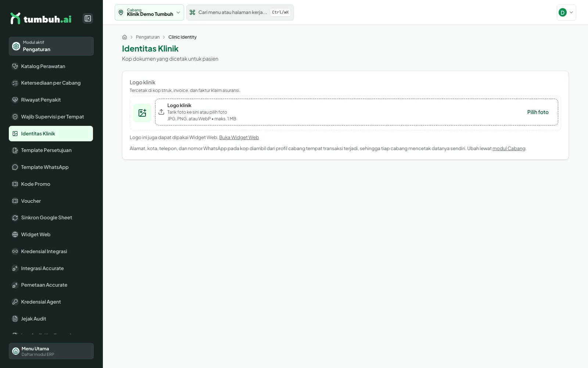Image resolution: width=588 pixels, height=368 pixels.
Task: Click the Jejak Audit document icon
Action: click(x=15, y=319)
